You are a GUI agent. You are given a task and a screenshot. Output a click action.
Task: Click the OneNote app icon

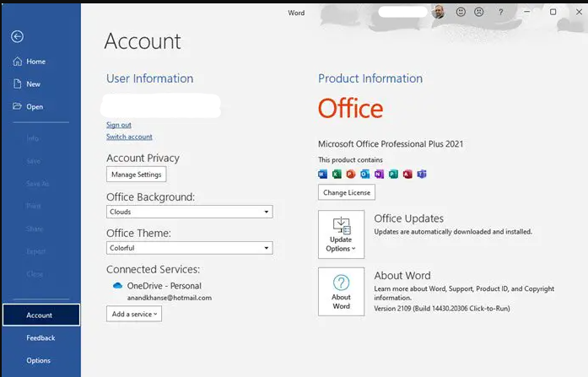[379, 174]
